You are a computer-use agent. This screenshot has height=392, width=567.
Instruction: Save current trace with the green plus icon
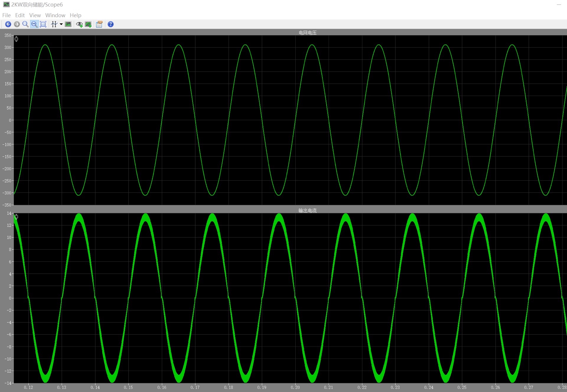(x=88, y=24)
